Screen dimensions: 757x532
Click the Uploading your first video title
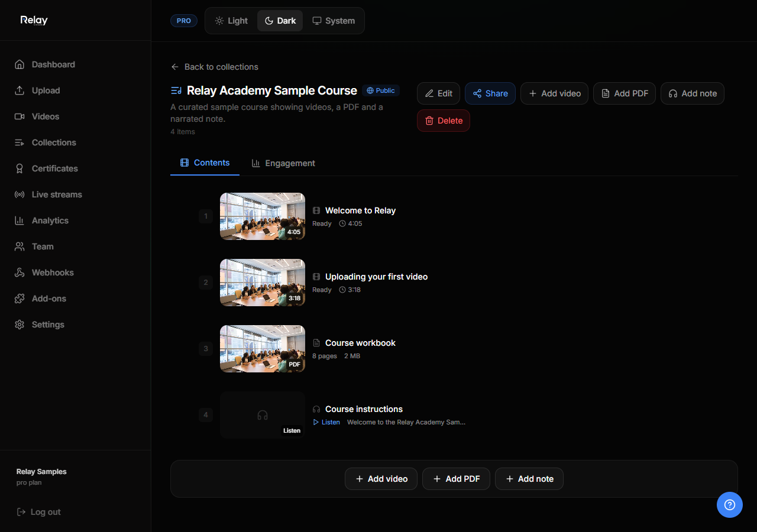pos(376,277)
